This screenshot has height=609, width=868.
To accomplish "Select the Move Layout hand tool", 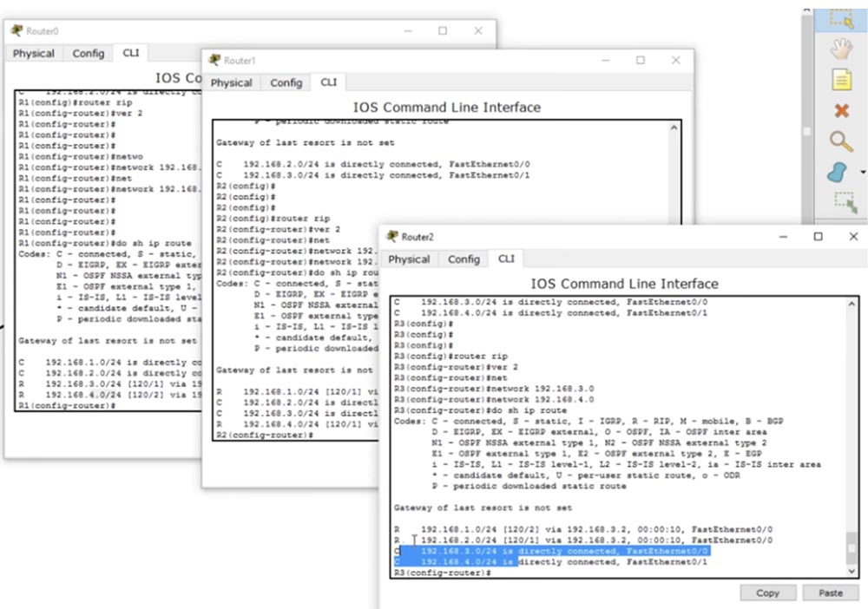I will [x=841, y=49].
